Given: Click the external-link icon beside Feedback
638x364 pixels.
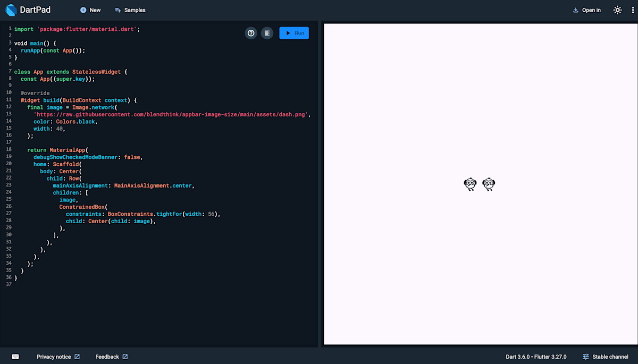Looking at the screenshot, I should click(x=125, y=357).
